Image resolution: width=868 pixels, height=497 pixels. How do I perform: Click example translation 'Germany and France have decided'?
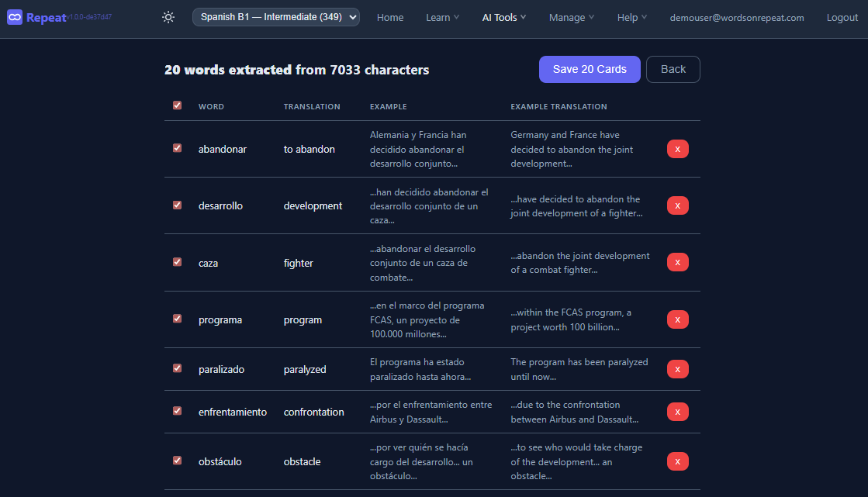[571, 149]
